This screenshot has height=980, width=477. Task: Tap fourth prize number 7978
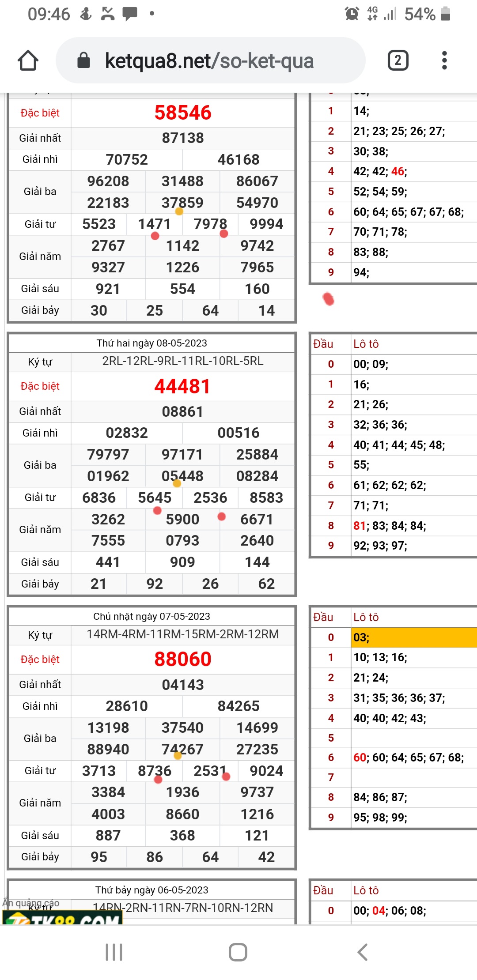tap(210, 224)
